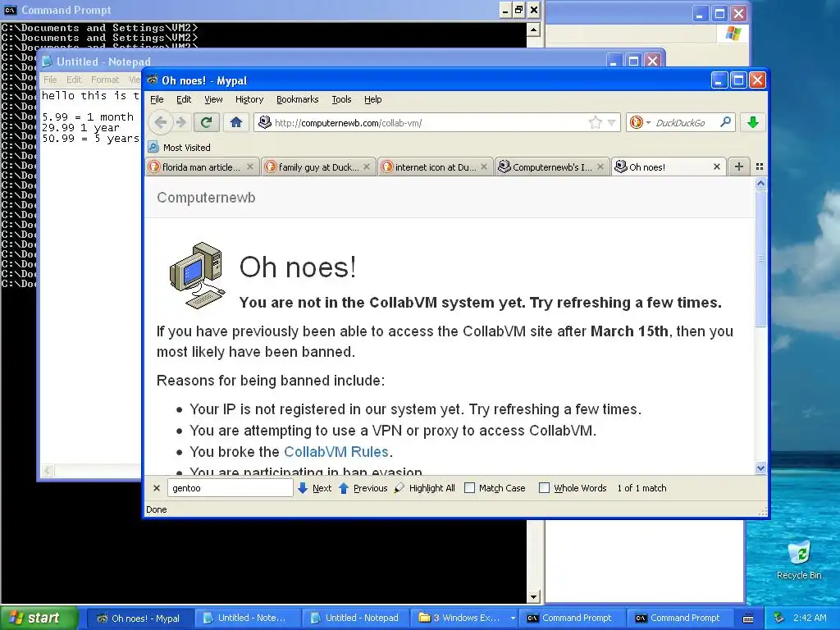The image size is (840, 630).
Task: Click the page vertical scrollbar thumb
Action: 760,258
